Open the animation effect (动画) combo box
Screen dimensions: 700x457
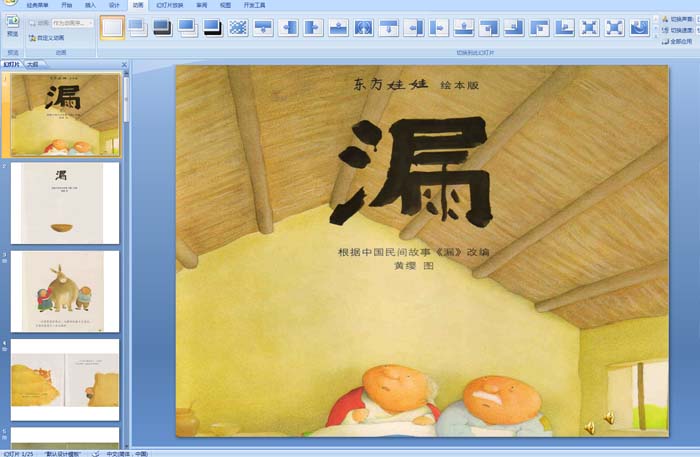pyautogui.click(x=72, y=22)
